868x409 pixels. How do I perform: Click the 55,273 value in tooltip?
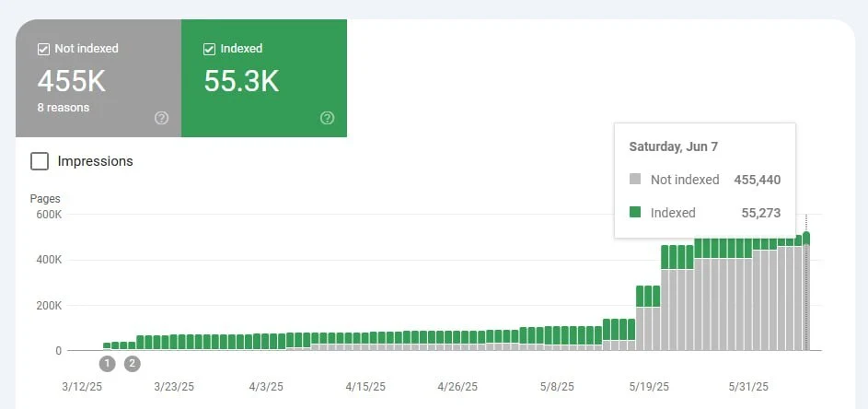click(x=760, y=213)
